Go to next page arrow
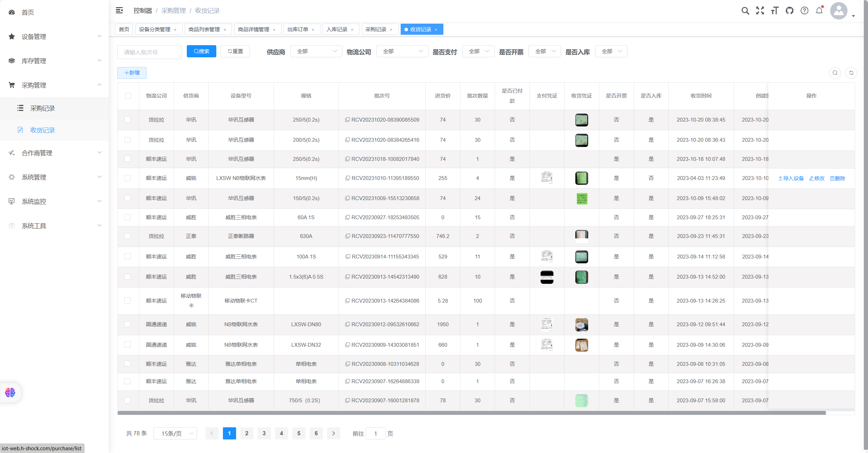 (x=334, y=434)
